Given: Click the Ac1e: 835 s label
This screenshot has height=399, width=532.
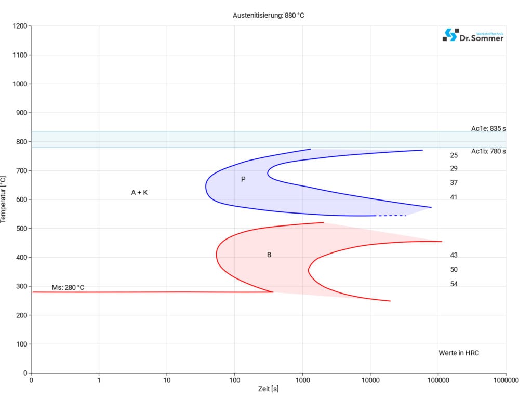Looking at the screenshot, I should coord(488,129).
